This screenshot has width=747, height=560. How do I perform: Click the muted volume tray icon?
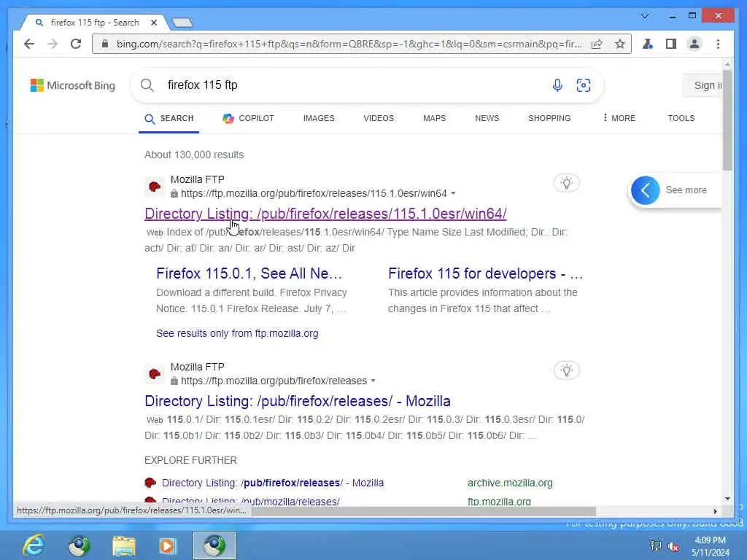pyautogui.click(x=673, y=546)
